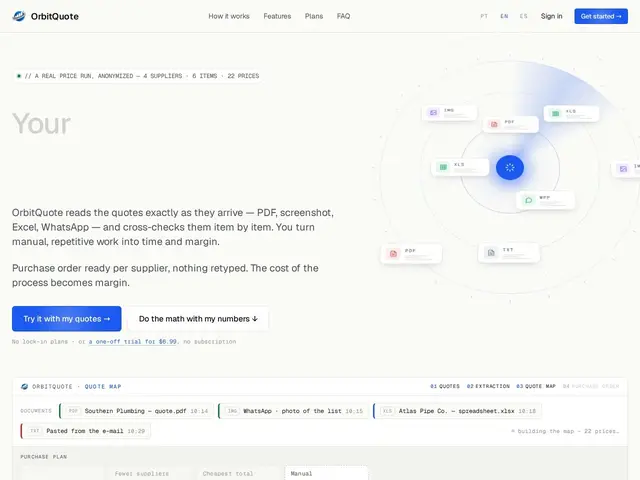The width and height of the screenshot is (640, 480).
Task: Click the DOCUMENTS label
Action: point(36,411)
